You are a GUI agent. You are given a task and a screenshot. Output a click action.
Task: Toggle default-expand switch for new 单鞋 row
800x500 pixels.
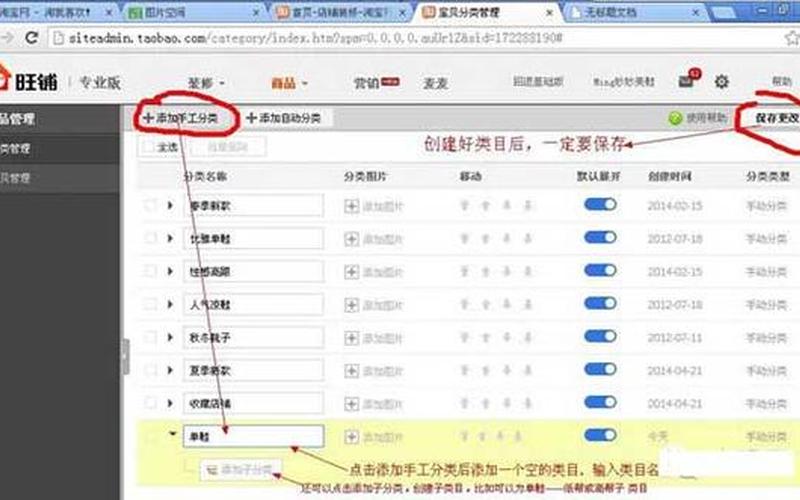(600, 435)
